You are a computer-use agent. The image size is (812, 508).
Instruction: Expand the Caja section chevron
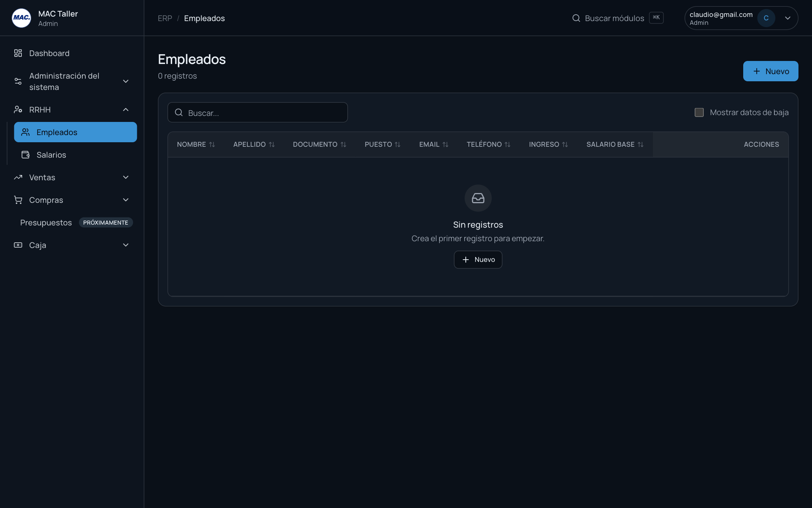(x=126, y=245)
